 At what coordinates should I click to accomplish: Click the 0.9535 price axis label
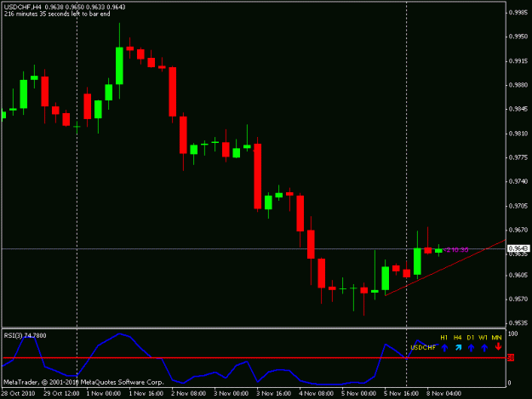click(518, 322)
